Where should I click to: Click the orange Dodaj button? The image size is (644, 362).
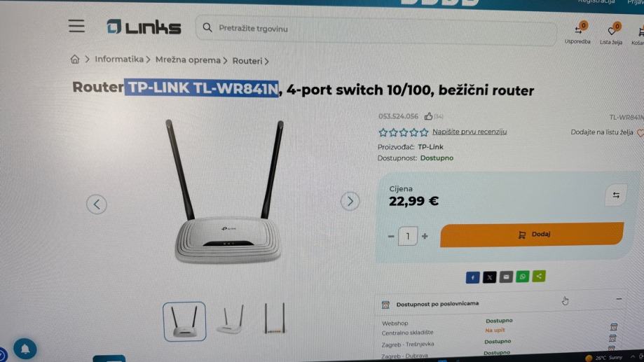(532, 235)
